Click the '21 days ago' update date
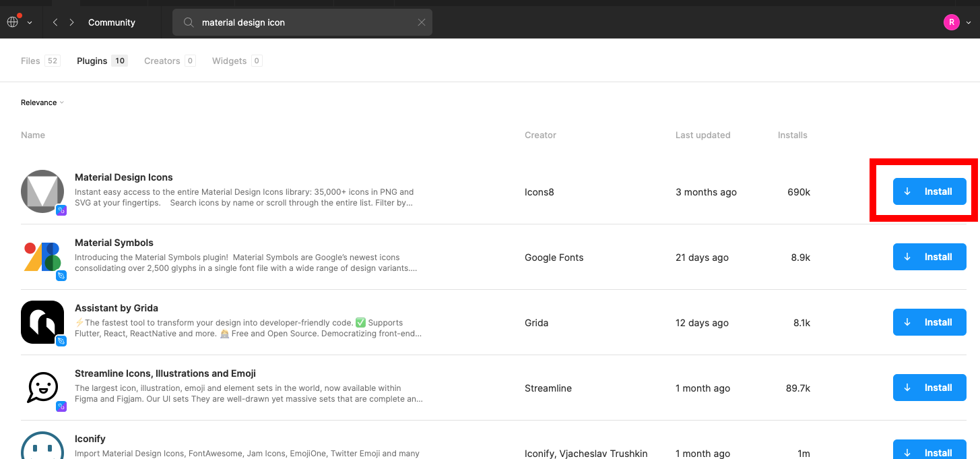This screenshot has width=980, height=459. [702, 257]
